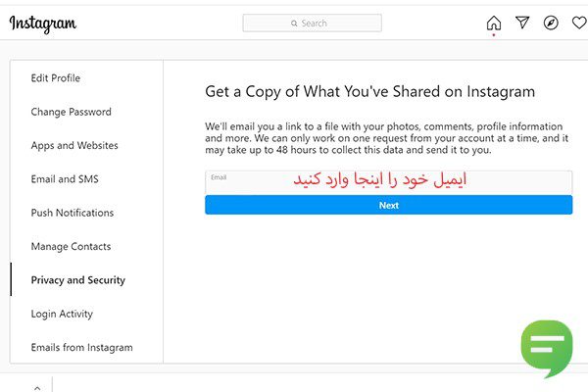Open Login Activity
The image size is (588, 392).
(x=62, y=314)
